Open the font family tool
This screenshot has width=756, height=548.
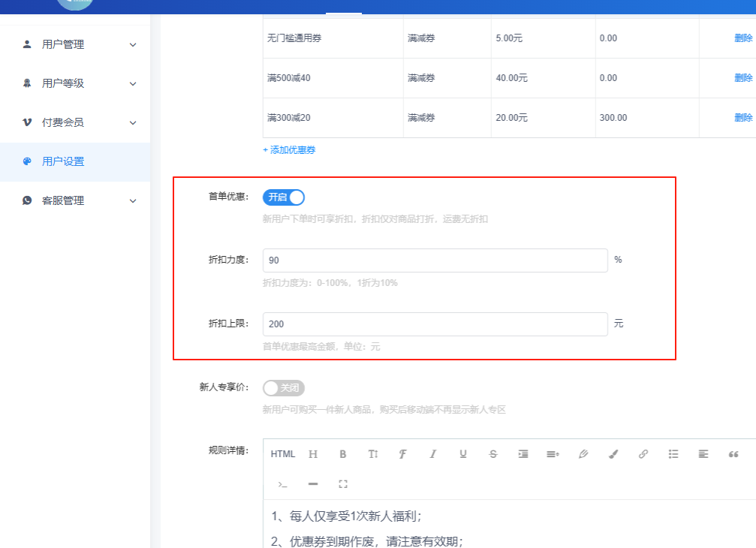point(402,454)
